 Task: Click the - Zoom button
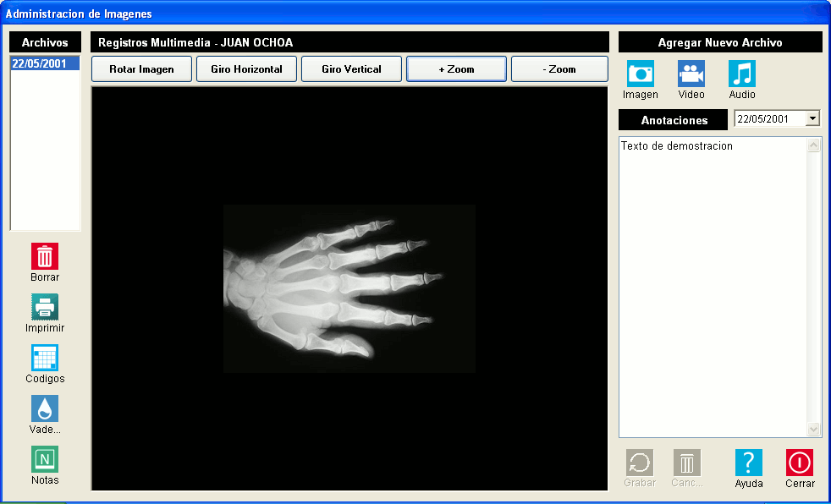(x=559, y=69)
